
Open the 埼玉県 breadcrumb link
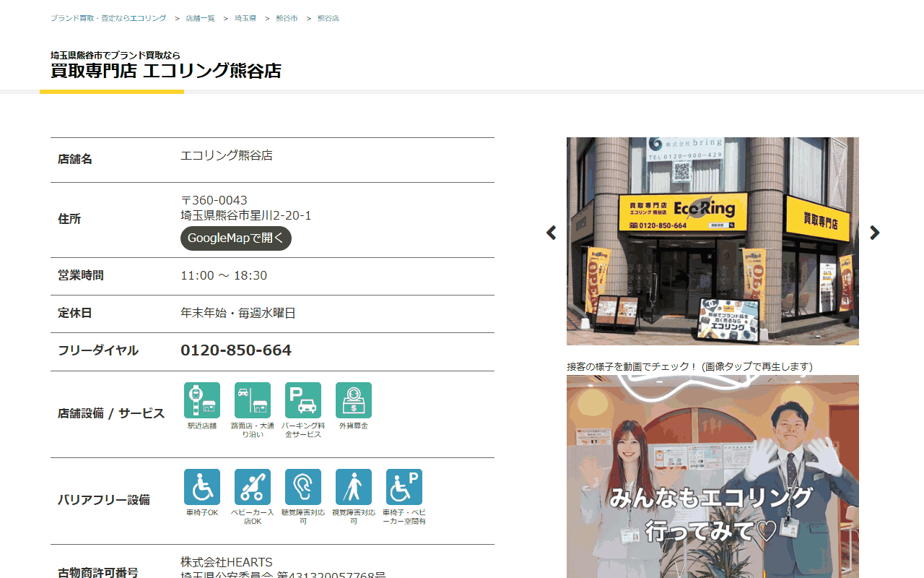click(245, 18)
